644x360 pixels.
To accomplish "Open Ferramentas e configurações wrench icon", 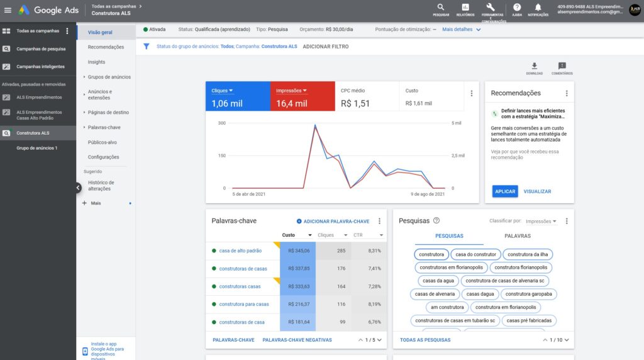I will point(491,8).
